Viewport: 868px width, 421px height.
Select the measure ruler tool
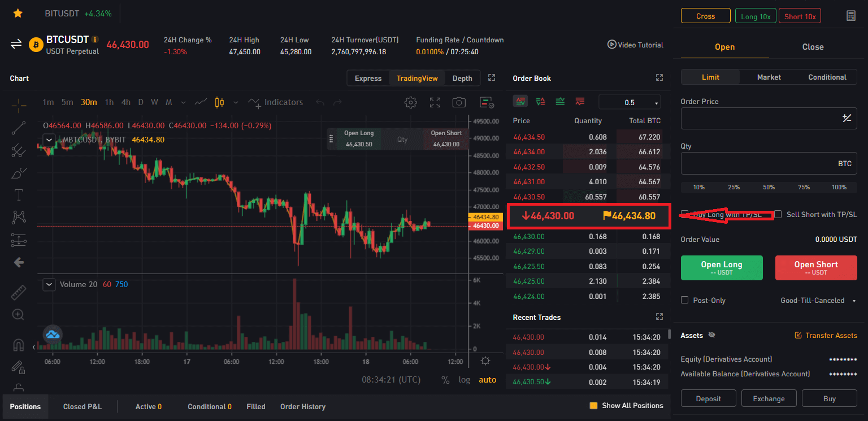click(18, 292)
